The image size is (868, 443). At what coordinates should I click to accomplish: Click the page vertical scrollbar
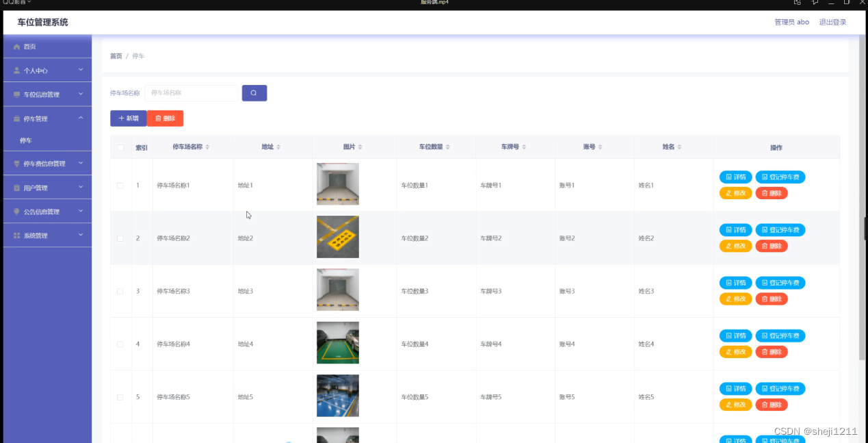tap(862, 196)
